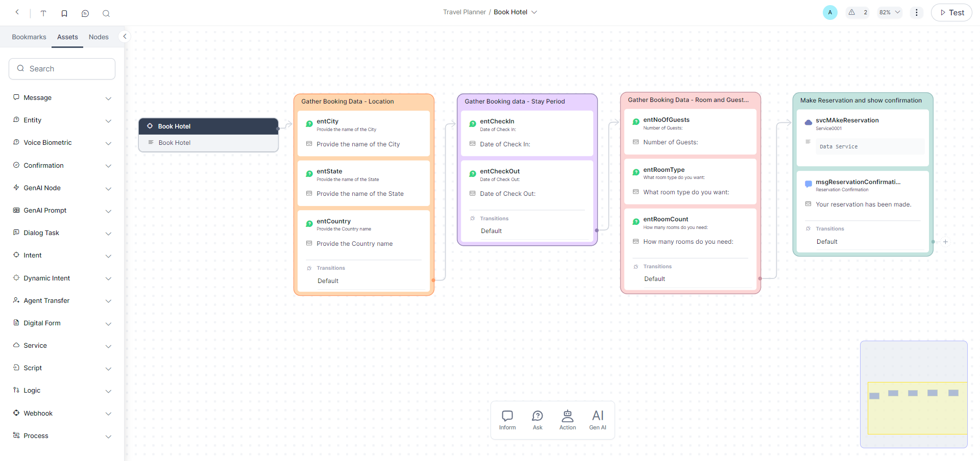Screen dimensions: 980x461
Task: Open the comments icon in top toolbar
Action: pyautogui.click(x=85, y=13)
